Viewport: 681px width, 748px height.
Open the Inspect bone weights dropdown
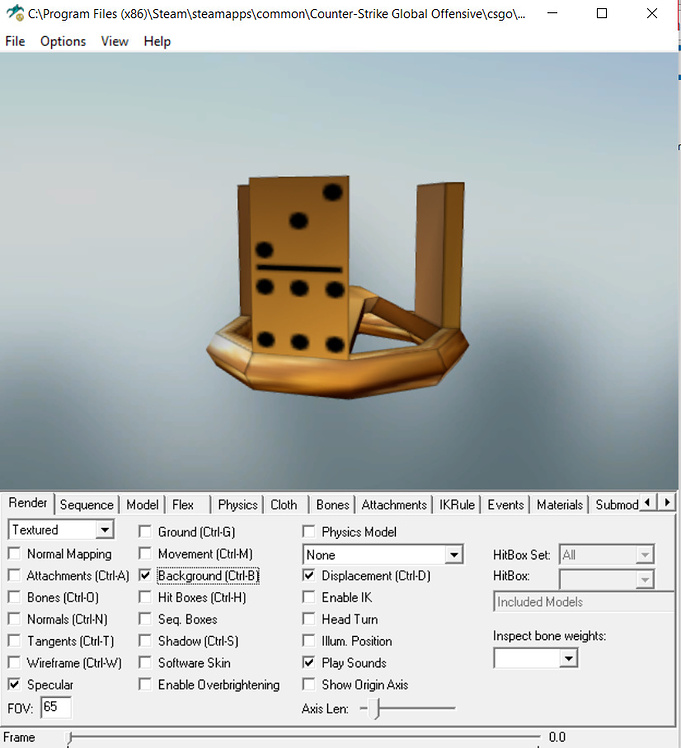click(536, 659)
